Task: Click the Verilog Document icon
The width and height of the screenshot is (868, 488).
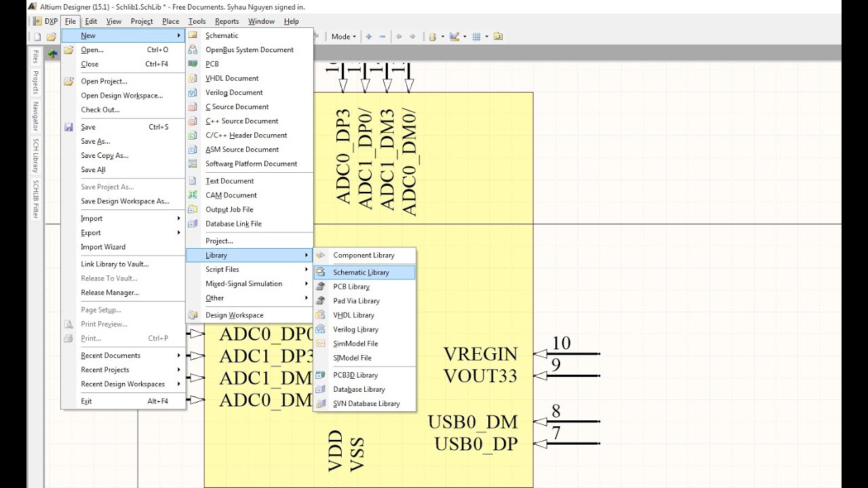Action: 193,92
